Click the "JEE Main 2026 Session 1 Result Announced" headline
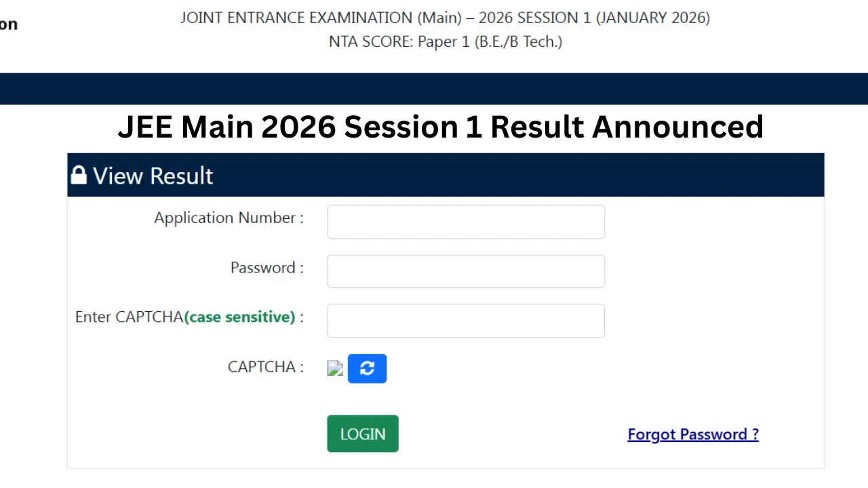Viewport: 868px width, 488px height. 440,127
